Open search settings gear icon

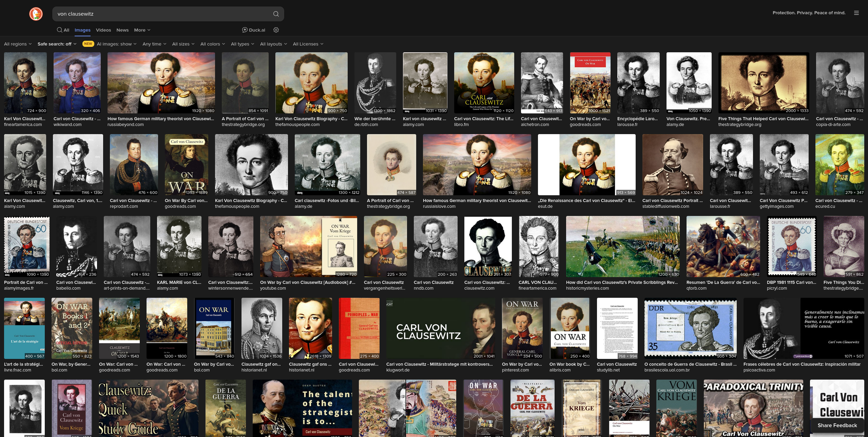(x=276, y=30)
